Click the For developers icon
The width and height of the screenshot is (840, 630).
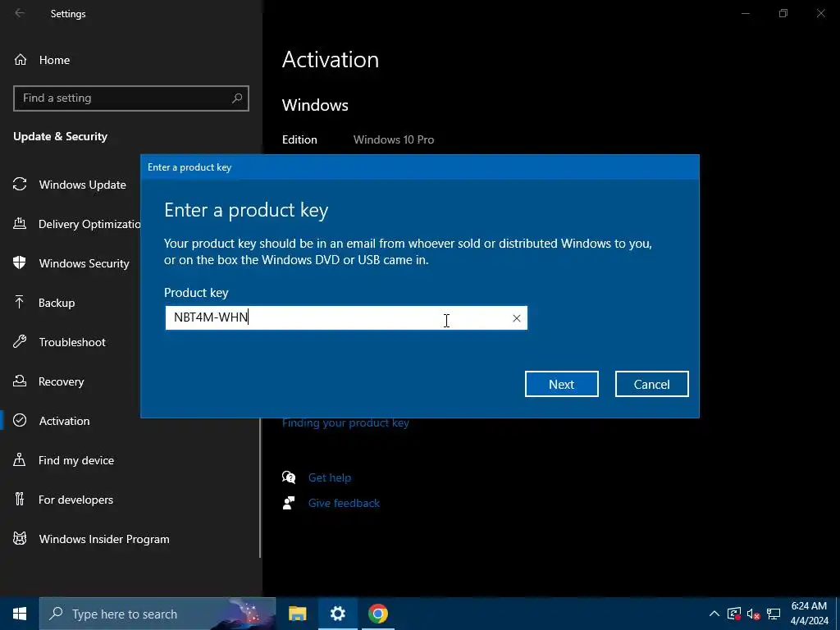point(20,500)
